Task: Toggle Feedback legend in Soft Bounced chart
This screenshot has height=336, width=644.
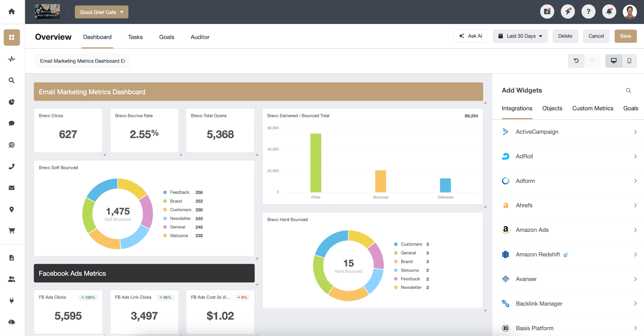Action: point(179,193)
